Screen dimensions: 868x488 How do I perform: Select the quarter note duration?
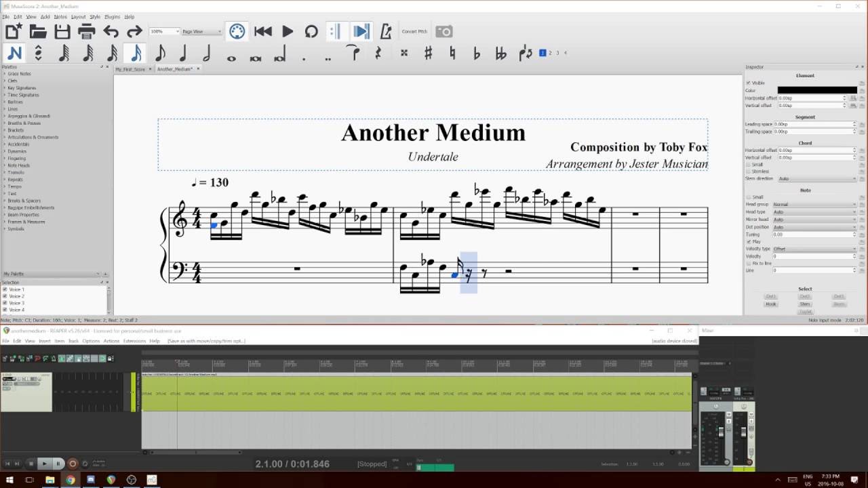[x=183, y=53]
